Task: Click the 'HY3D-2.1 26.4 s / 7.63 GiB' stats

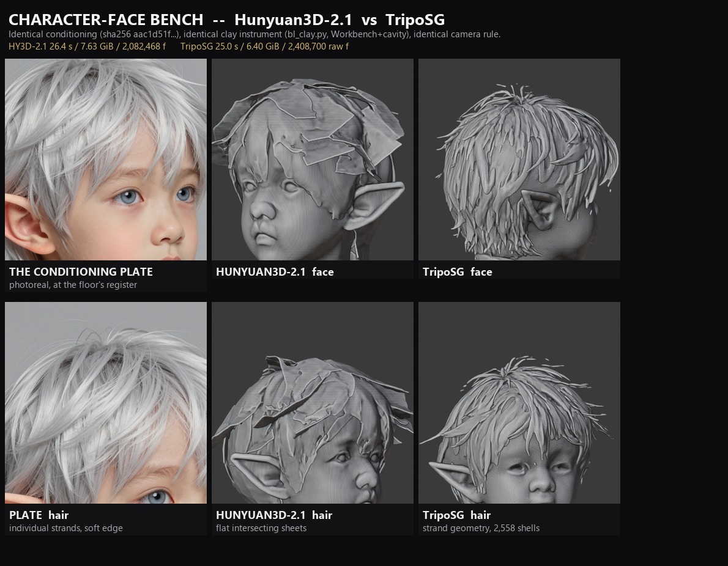Action: [x=87, y=46]
